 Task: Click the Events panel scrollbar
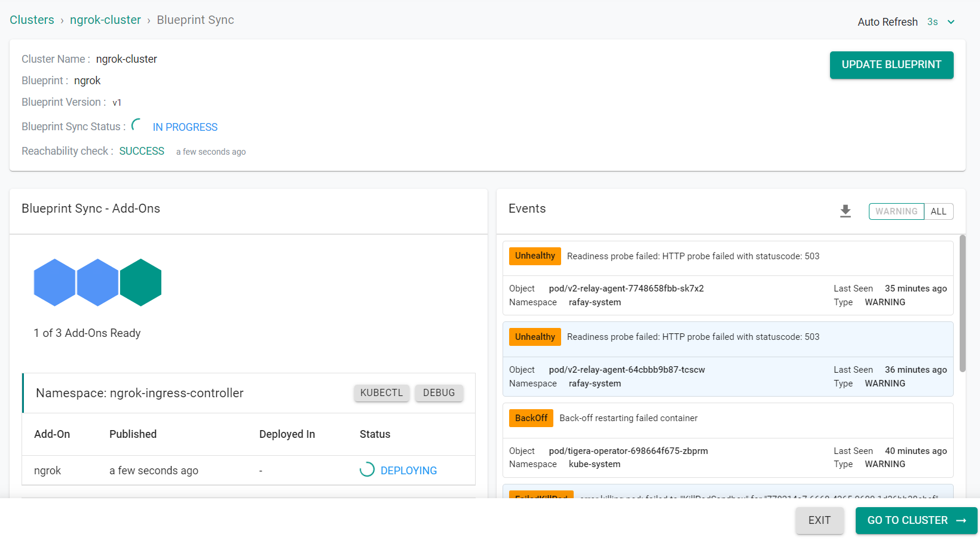click(962, 303)
